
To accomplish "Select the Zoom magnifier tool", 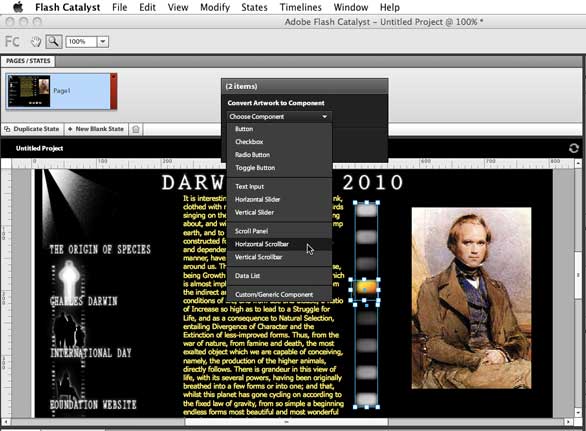I will (54, 41).
